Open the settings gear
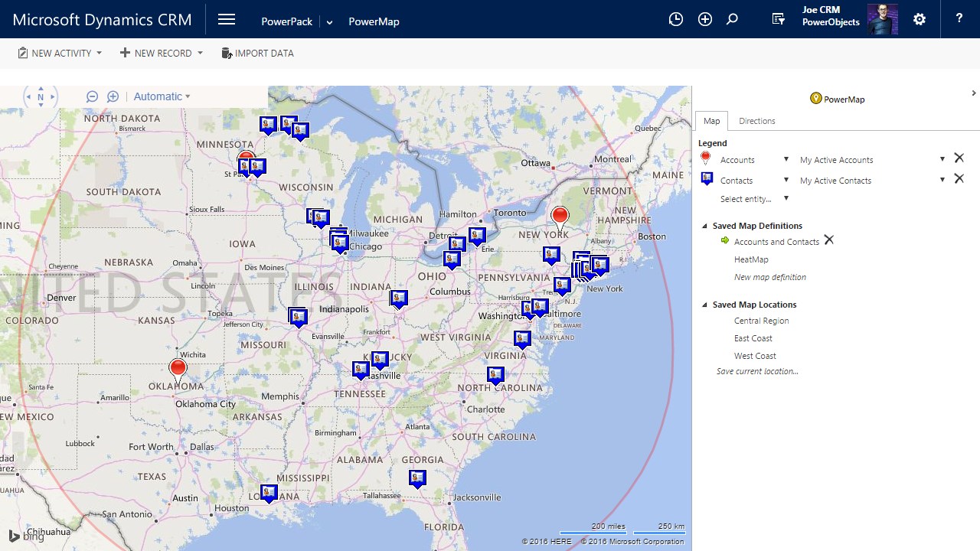Viewport: 980px width, 551px height. click(x=920, y=20)
